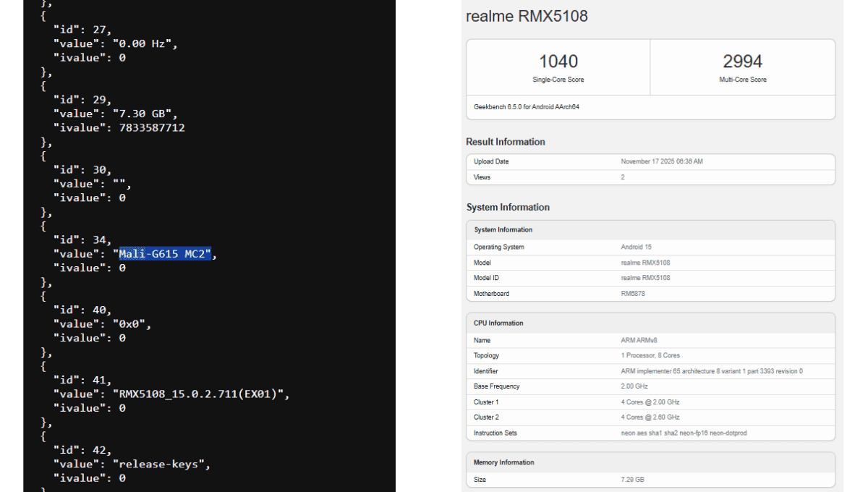Screen dimensions: 868x492
Task: Click the "id": 41 line
Action: (x=82, y=381)
